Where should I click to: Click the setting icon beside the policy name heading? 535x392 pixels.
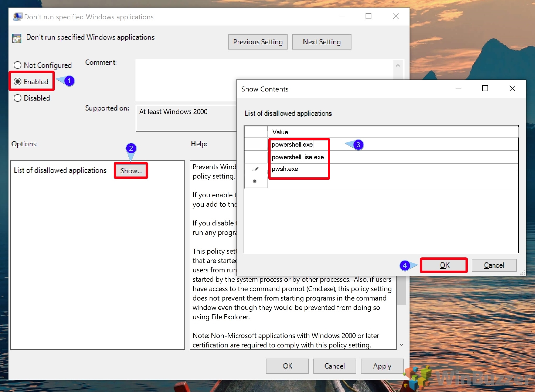coord(16,38)
